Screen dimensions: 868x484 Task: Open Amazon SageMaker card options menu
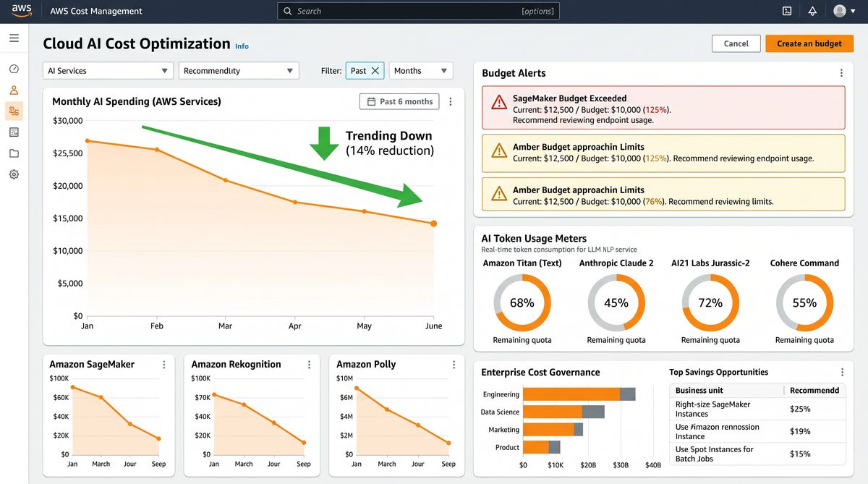pos(164,365)
